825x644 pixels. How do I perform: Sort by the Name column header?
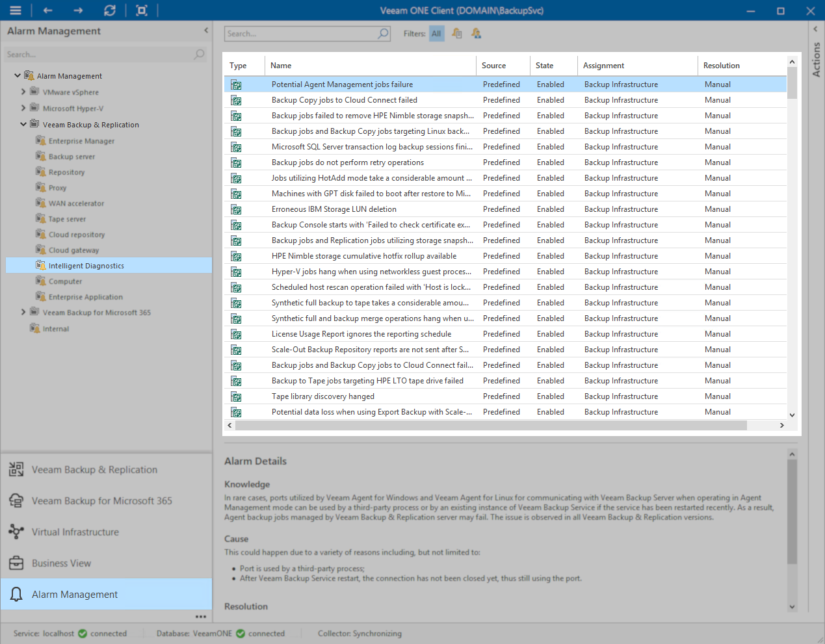pos(371,66)
